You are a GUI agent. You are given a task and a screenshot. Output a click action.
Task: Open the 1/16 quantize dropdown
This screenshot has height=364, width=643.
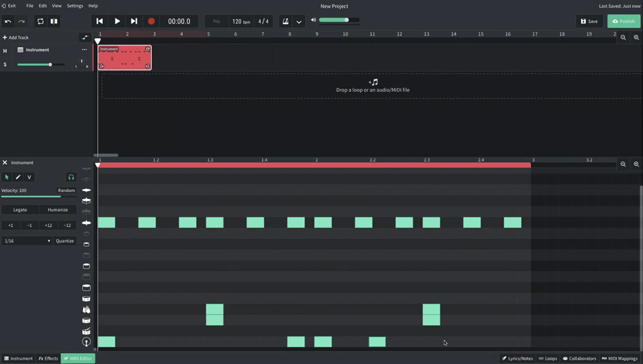27,241
